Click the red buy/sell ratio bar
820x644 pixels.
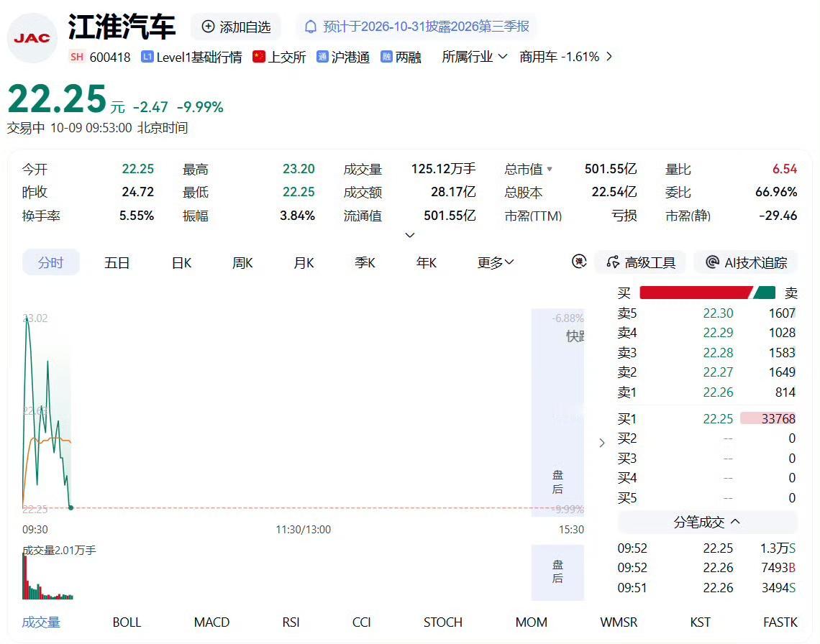[696, 293]
